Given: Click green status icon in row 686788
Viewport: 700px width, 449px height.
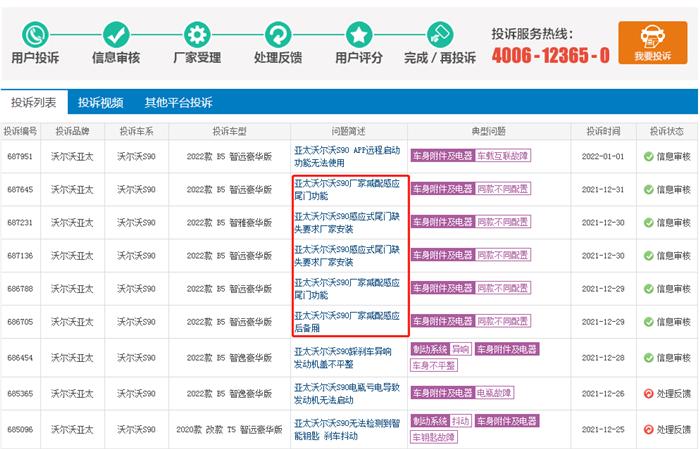Looking at the screenshot, I should 649,289.
